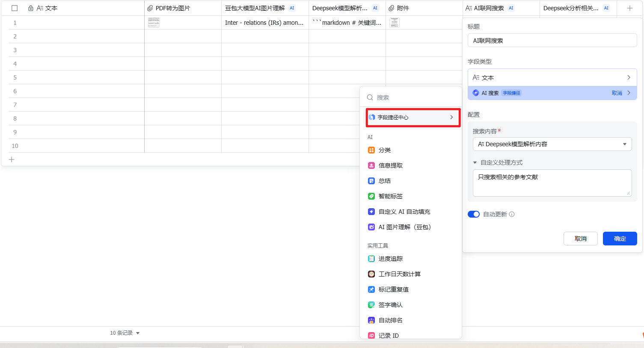644x348 pixels.
Task: Click the 字段捷径 tag label
Action: (x=511, y=93)
